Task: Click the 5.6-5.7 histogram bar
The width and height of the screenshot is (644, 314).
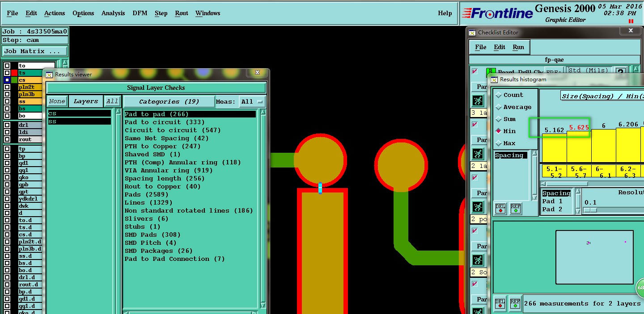Action: pos(579,147)
